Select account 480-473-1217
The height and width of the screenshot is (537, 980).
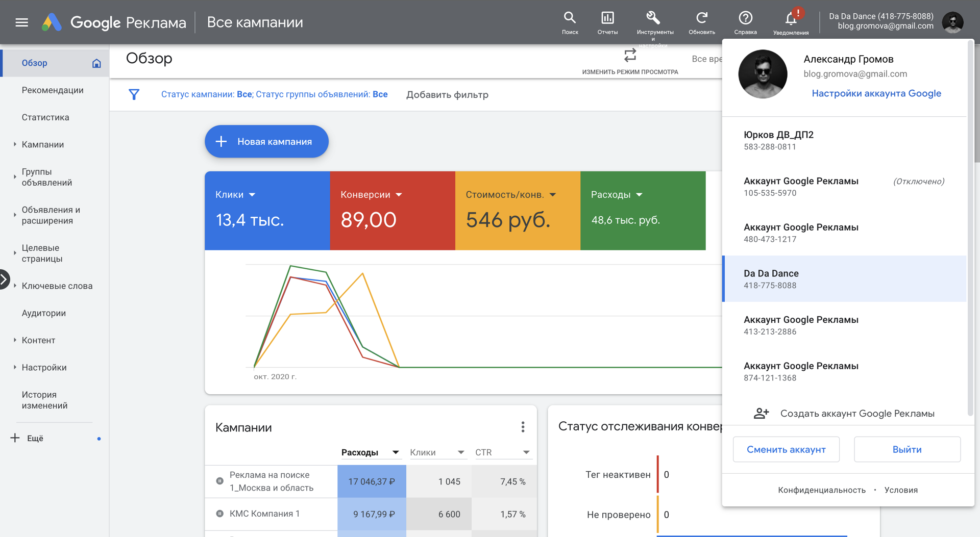point(844,233)
